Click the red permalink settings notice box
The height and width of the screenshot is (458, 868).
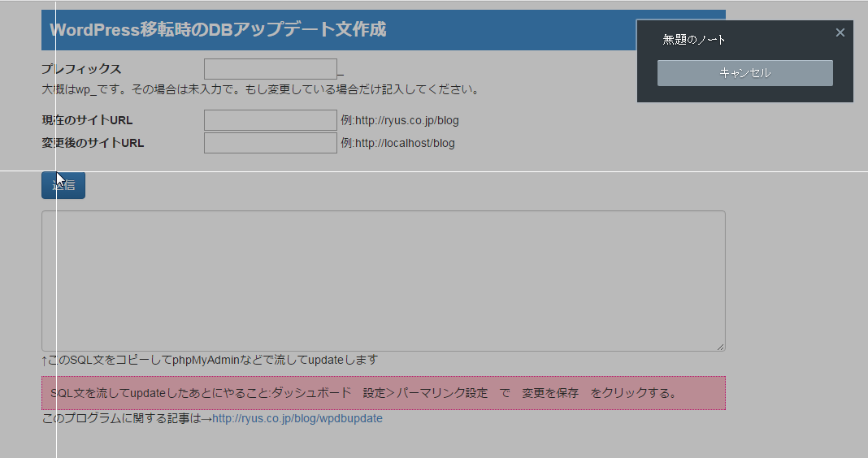(x=383, y=393)
